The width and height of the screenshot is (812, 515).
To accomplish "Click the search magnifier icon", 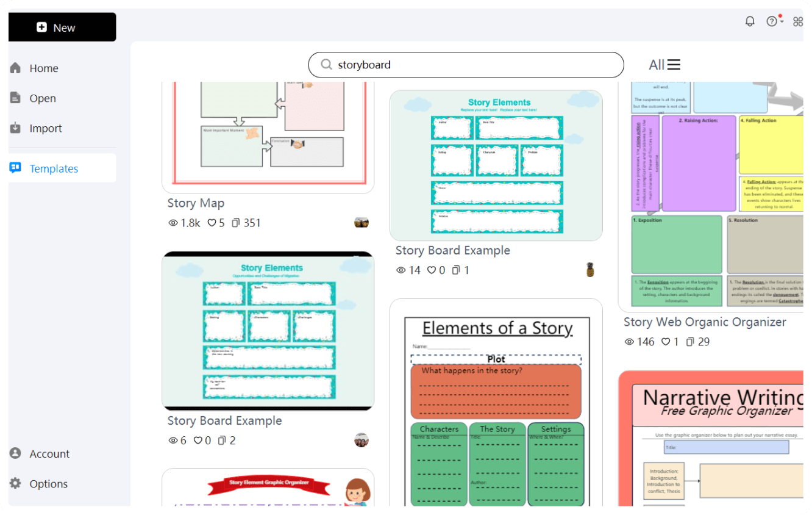I will click(326, 65).
